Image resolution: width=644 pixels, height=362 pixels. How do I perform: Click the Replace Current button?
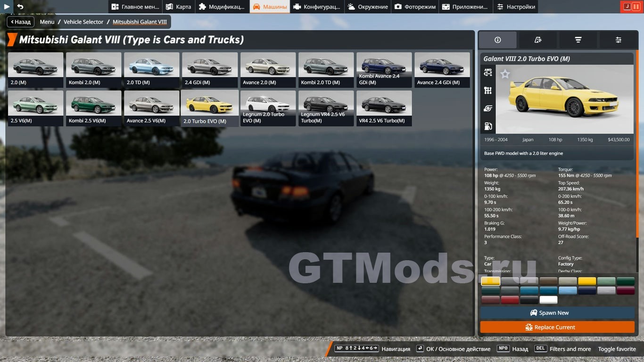pyautogui.click(x=557, y=327)
